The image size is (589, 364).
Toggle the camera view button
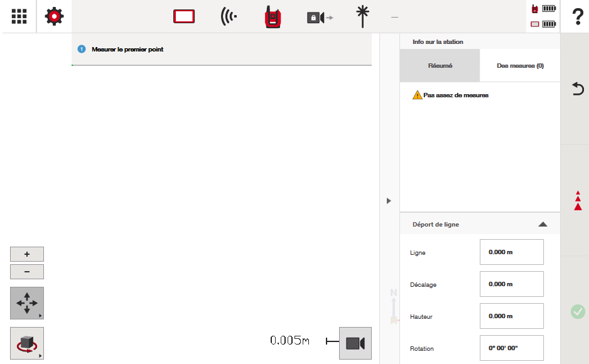tap(355, 343)
